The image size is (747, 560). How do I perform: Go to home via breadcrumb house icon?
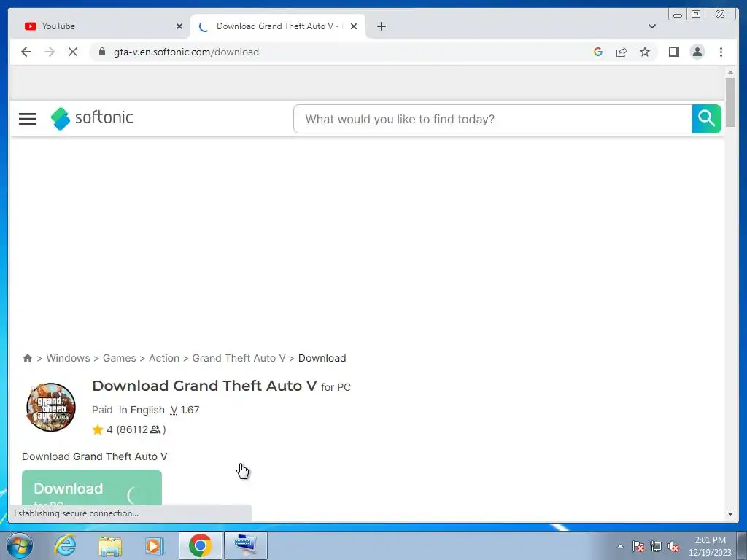[x=28, y=358]
